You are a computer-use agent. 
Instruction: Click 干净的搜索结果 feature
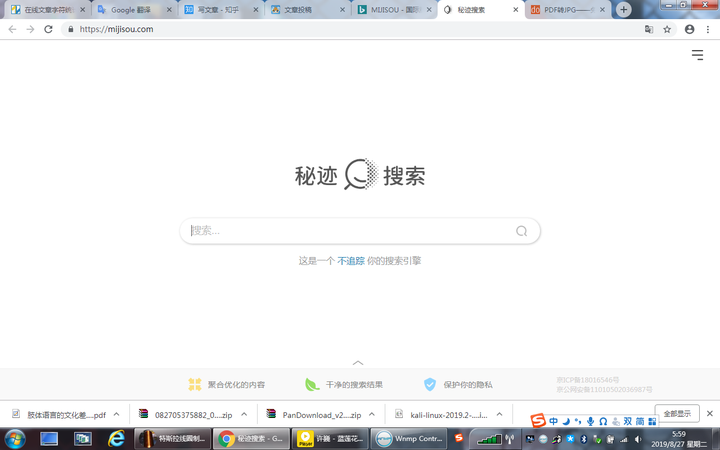(x=344, y=384)
